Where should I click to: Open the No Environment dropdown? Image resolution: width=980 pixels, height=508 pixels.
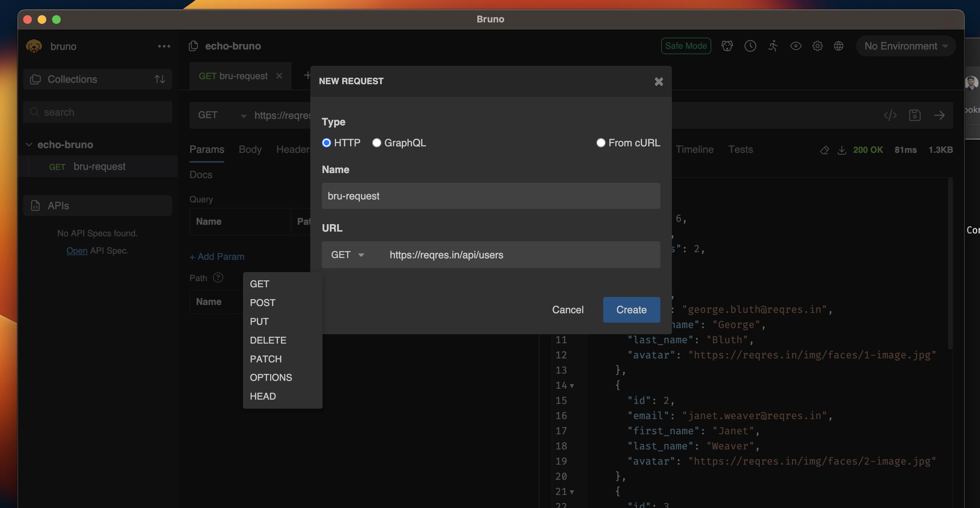[x=906, y=46]
